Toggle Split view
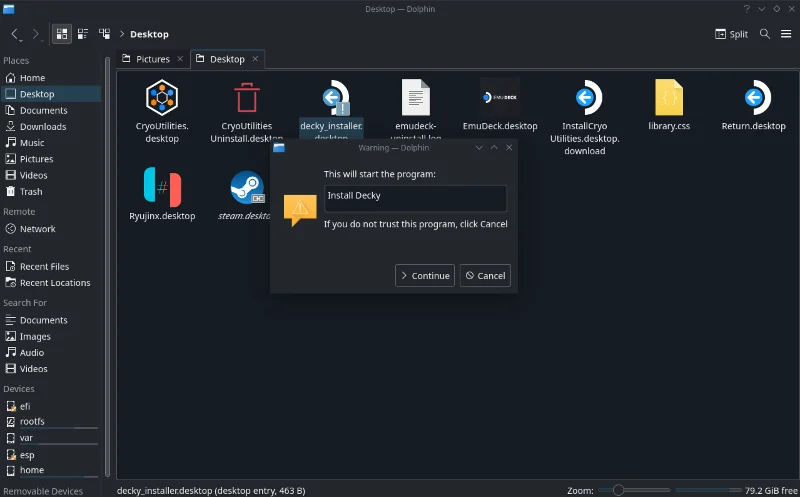Image resolution: width=800 pixels, height=497 pixels. point(731,34)
